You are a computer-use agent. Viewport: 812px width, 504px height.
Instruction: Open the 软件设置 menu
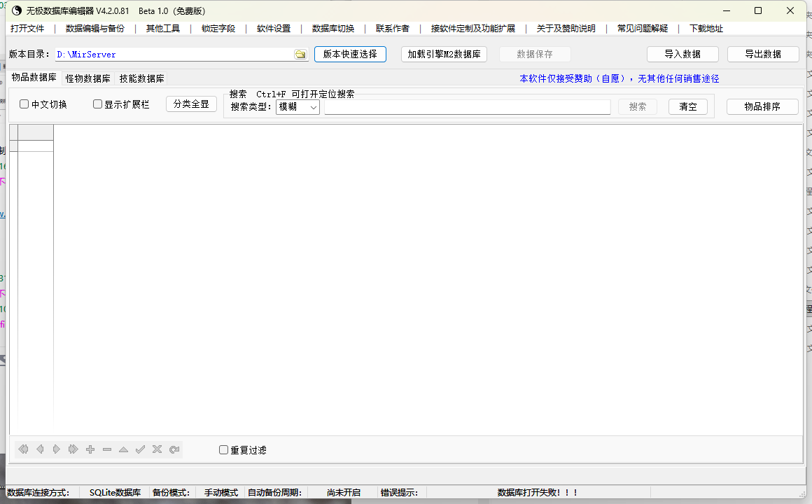pyautogui.click(x=275, y=29)
